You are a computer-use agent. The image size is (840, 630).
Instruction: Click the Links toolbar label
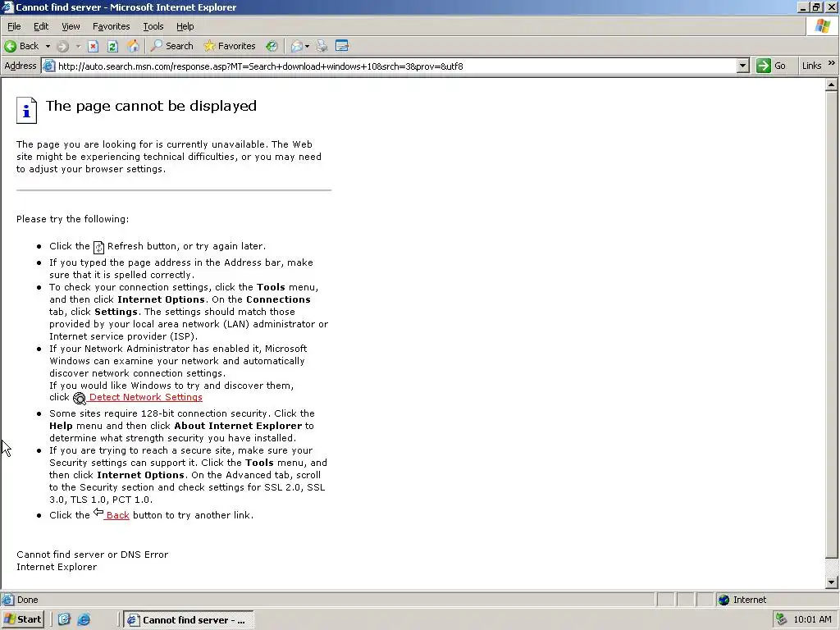[x=811, y=66]
